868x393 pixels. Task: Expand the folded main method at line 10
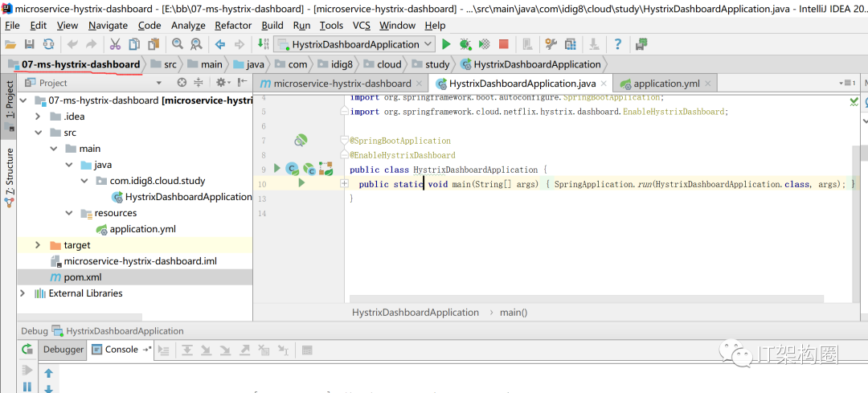344,182
